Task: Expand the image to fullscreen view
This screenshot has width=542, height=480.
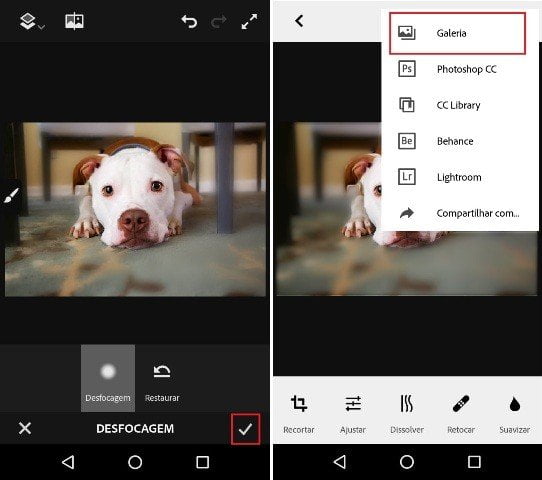Action: coord(249,21)
